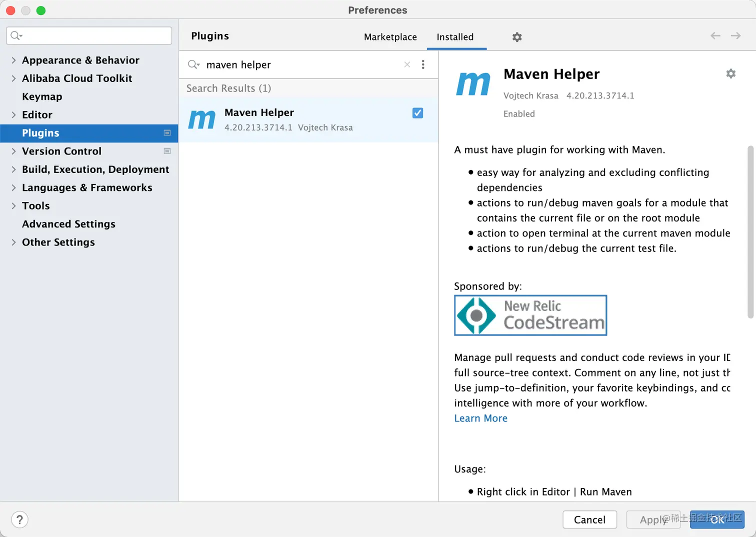Go forward with the right arrow

[735, 35]
